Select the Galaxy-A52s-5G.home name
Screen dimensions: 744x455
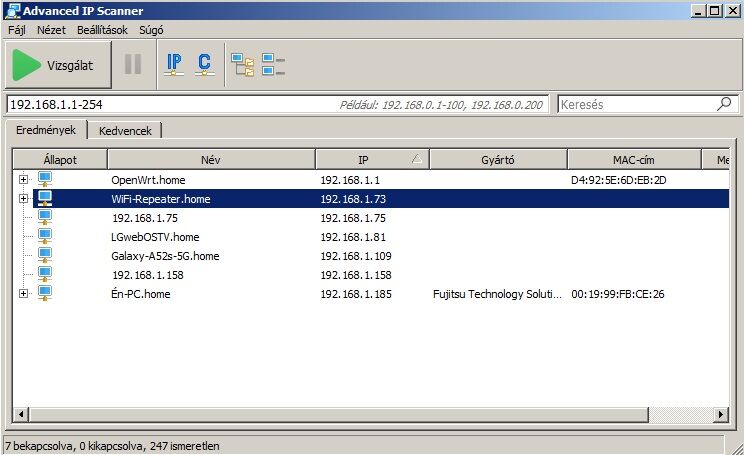pyautogui.click(x=165, y=256)
